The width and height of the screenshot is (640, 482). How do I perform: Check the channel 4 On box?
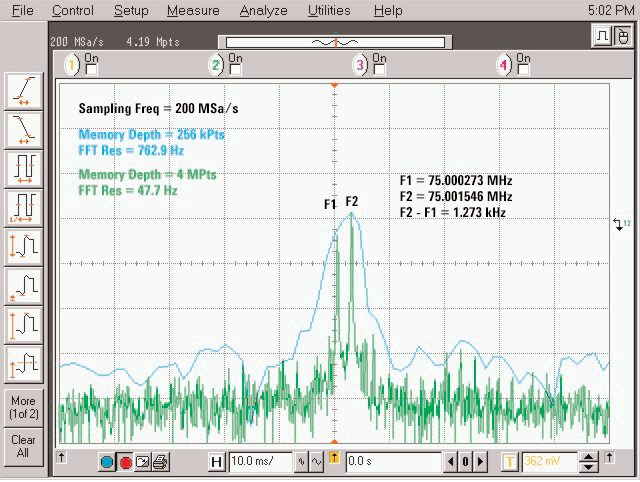tap(523, 69)
